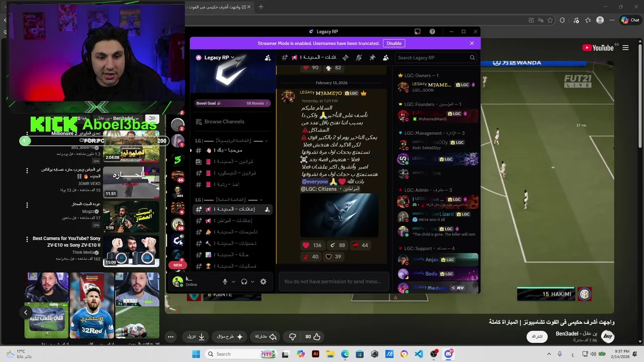The image size is (644, 362).
Task: Open server icon with 65 badge
Action: pyautogui.click(x=178, y=175)
